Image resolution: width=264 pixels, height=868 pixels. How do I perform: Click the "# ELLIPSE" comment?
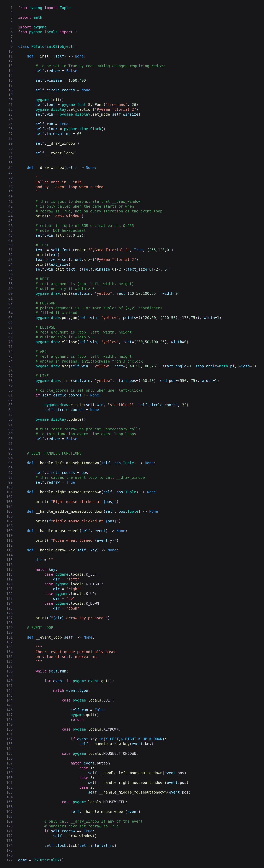click(x=46, y=327)
